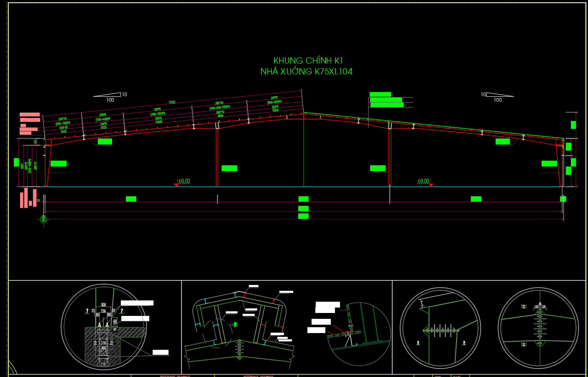Select the 300 dimension in base plate detail
Image resolution: width=588 pixels, height=377 pixels.
click(x=103, y=305)
